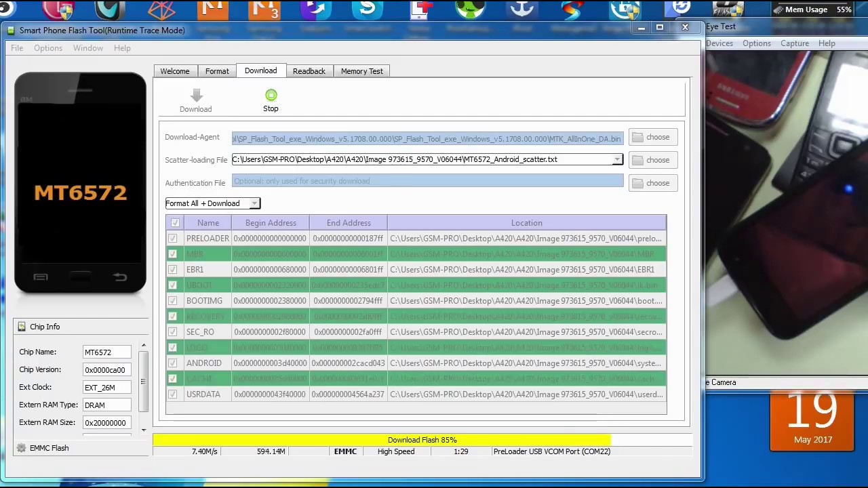This screenshot has width=868, height=488.
Task: Click the Chip Info scroll-down arrow
Action: click(144, 430)
